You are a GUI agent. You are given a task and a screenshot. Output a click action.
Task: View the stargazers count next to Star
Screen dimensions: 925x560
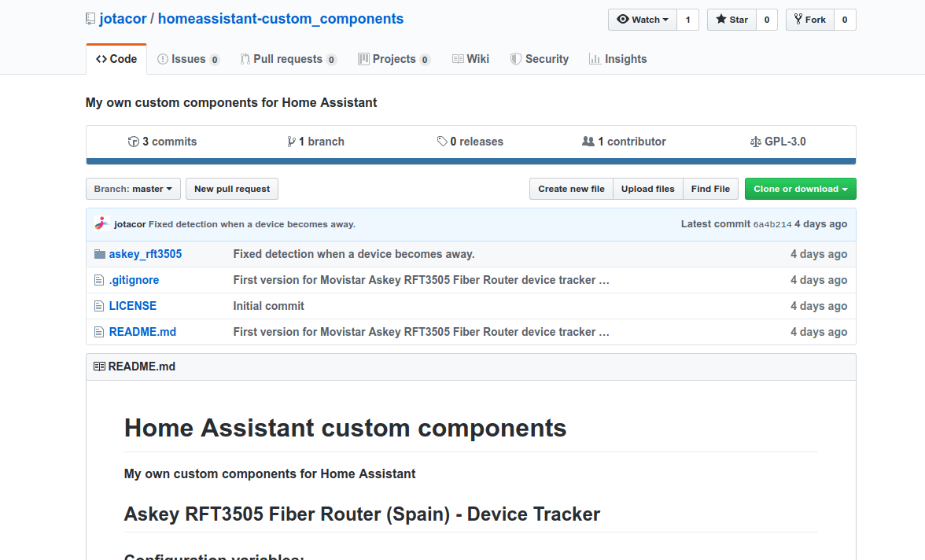click(767, 20)
